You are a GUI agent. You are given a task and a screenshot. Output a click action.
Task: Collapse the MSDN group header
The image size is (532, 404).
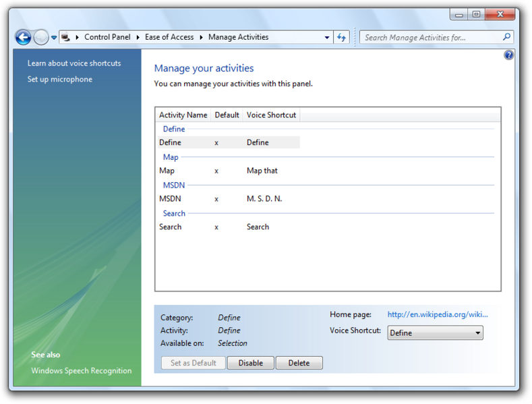[x=174, y=185]
